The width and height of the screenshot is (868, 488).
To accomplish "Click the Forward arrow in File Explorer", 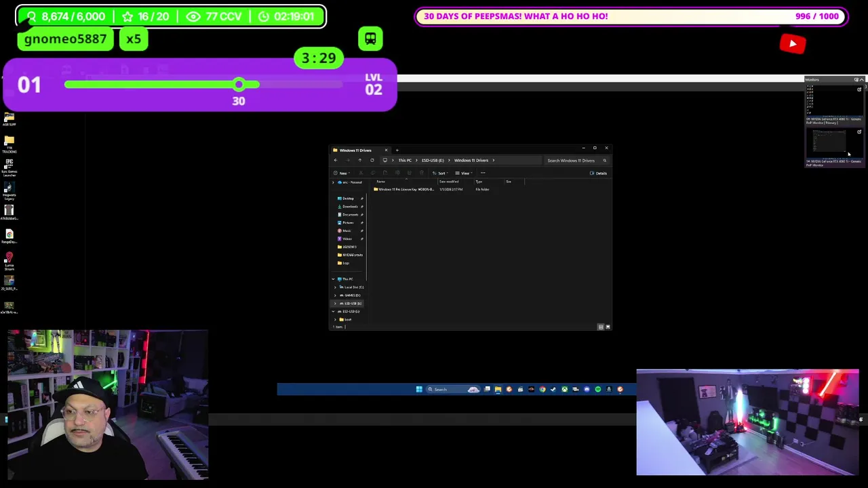I will [x=348, y=161].
